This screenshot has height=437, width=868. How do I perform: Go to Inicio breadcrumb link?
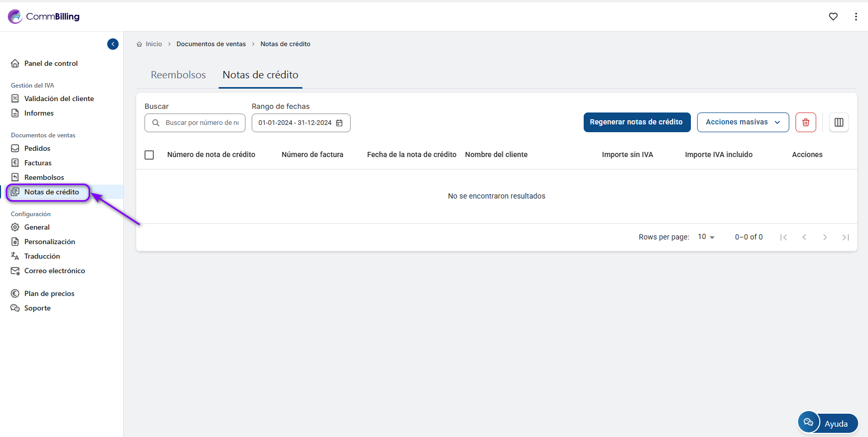[x=153, y=44]
